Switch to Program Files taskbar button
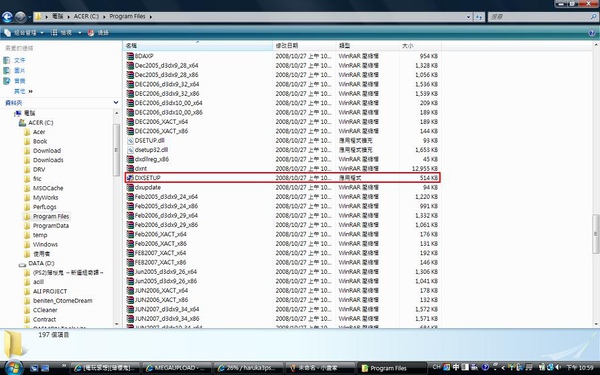The height and width of the screenshot is (375, 600). pos(391,368)
